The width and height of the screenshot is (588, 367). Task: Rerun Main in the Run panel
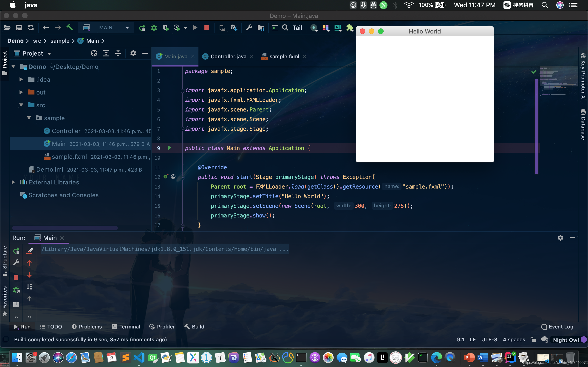(16, 250)
